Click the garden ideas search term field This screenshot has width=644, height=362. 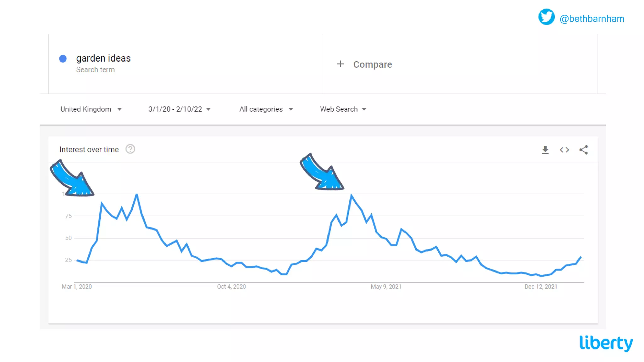103,58
